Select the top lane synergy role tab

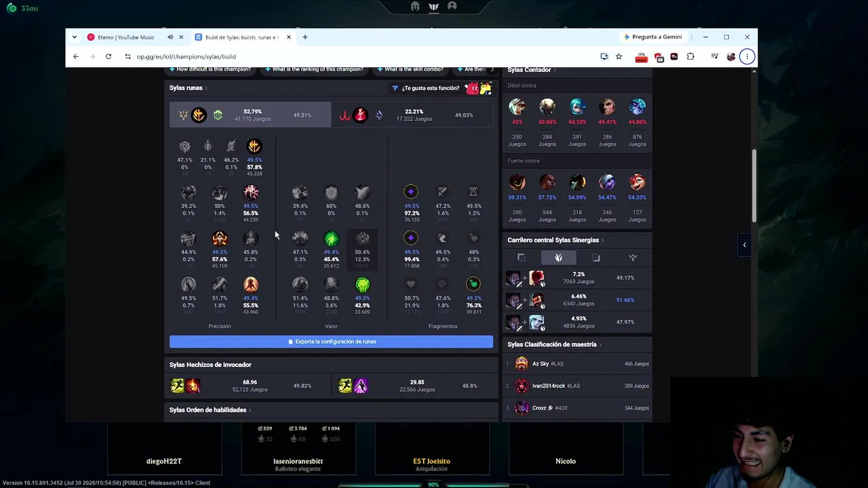(x=521, y=258)
